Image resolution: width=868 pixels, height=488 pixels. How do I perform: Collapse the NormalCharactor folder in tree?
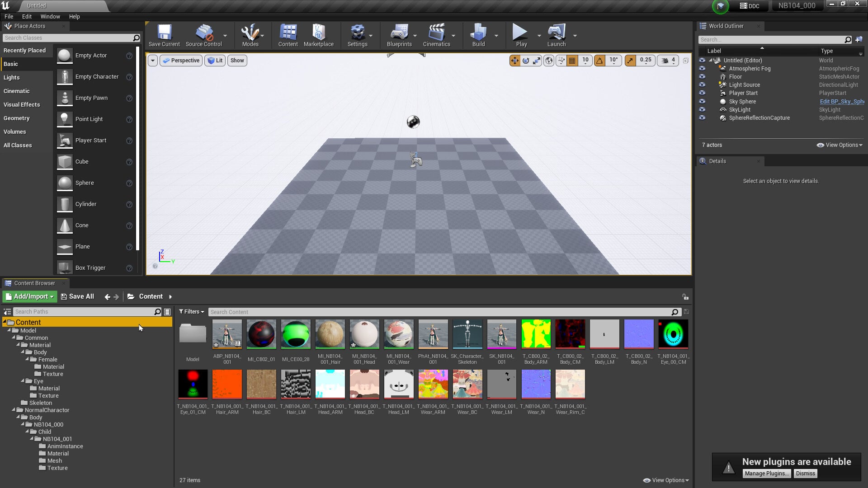(14, 410)
